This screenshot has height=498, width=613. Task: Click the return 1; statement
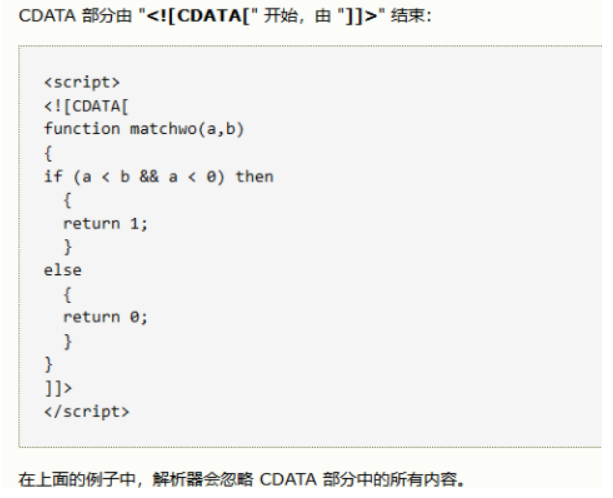[106, 224]
